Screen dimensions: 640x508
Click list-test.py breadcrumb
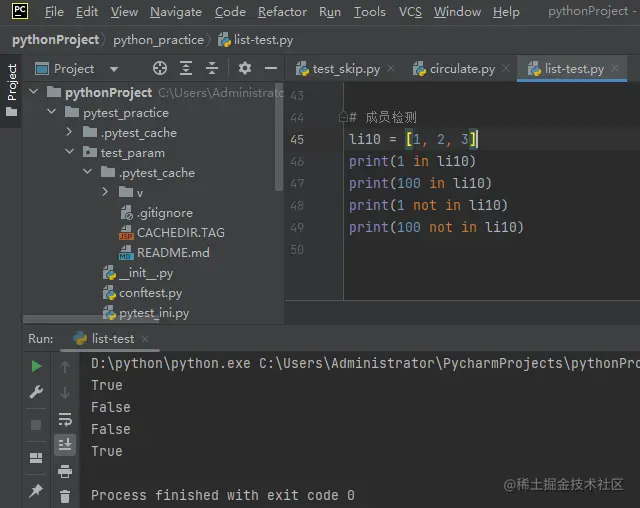pyautogui.click(x=256, y=40)
